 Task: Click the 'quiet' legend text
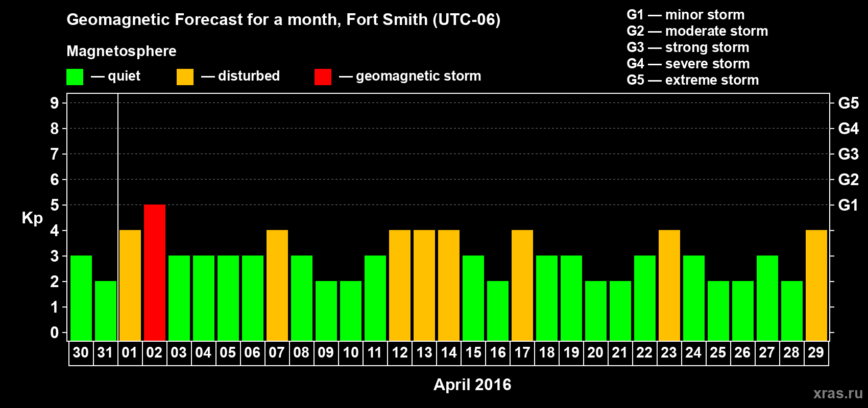click(124, 76)
